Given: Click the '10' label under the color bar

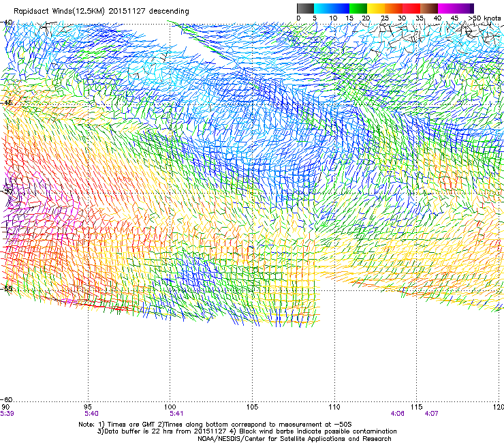Looking at the screenshot, I should click(333, 18).
